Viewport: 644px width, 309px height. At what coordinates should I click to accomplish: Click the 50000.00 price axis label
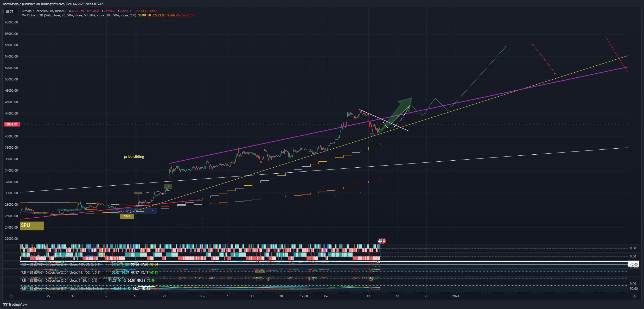pos(11,79)
